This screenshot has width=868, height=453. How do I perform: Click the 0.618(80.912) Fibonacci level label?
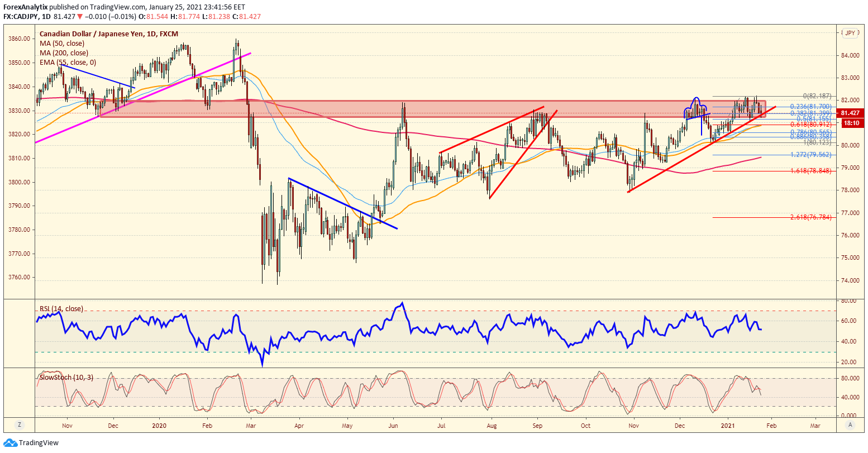coord(810,125)
